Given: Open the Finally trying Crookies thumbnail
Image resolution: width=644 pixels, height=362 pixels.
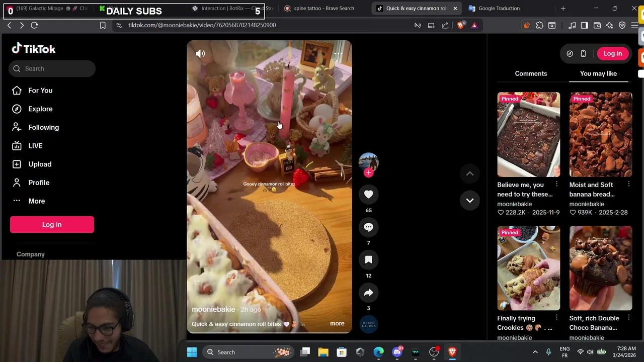Looking at the screenshot, I should [528, 268].
